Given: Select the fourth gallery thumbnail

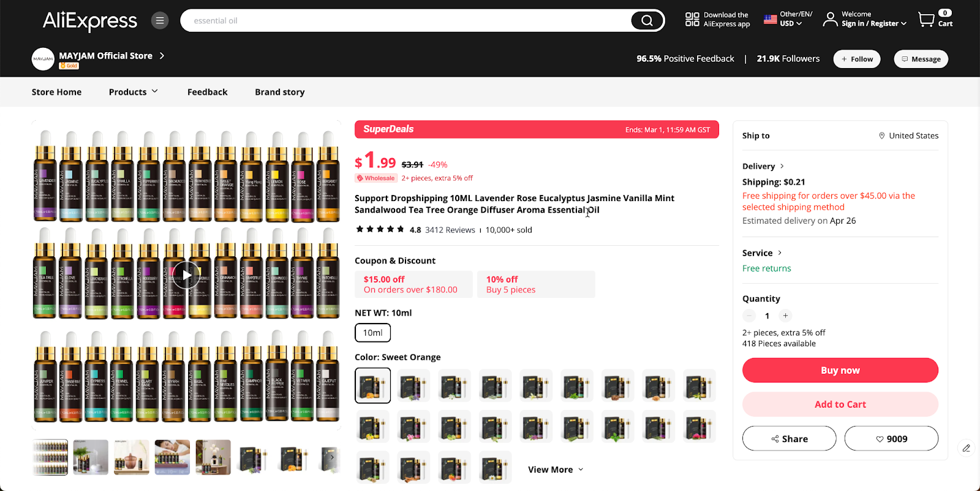Looking at the screenshot, I should tap(172, 457).
